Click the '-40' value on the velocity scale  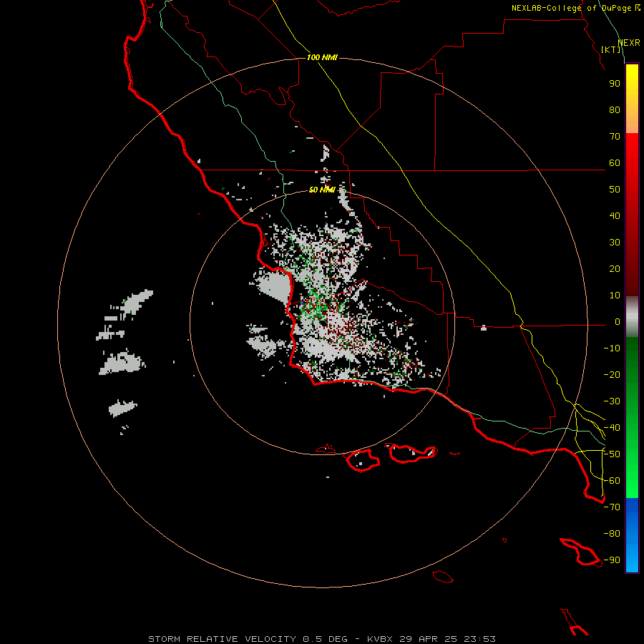[x=612, y=428]
